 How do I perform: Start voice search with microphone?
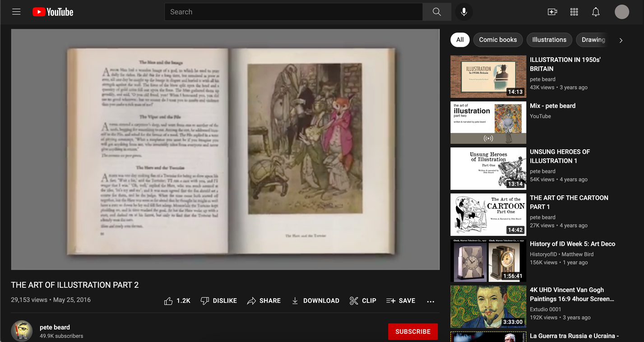[464, 12]
